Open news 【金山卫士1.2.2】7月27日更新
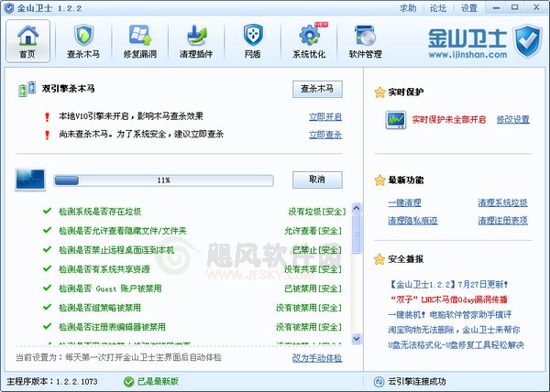This screenshot has width=550, height=392. pyautogui.click(x=448, y=285)
